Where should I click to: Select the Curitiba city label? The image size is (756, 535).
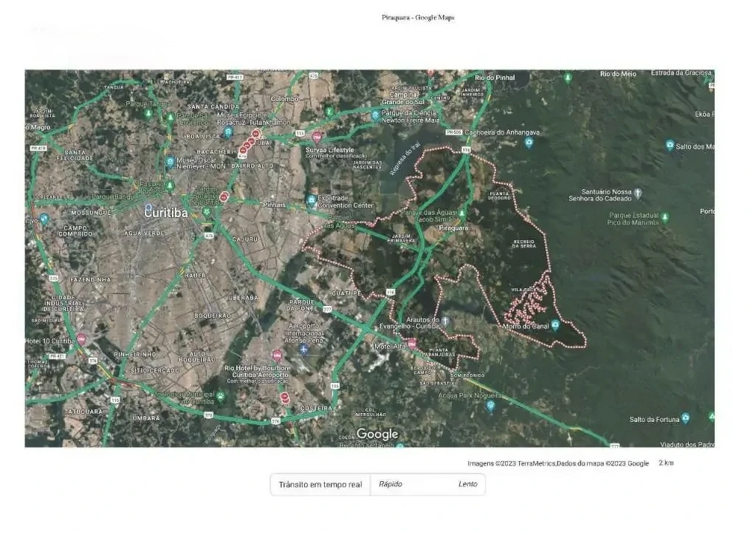coord(166,213)
